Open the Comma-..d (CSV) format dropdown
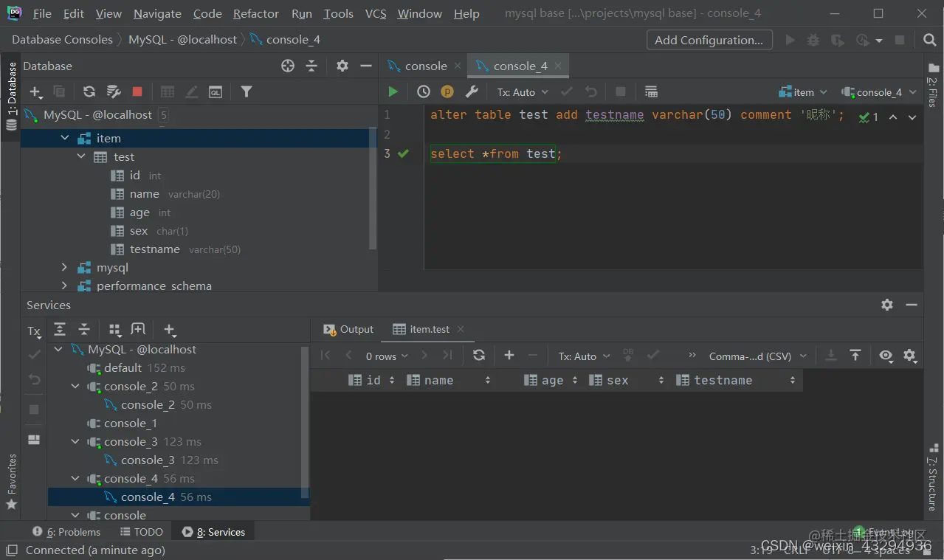944x560 pixels. [758, 356]
